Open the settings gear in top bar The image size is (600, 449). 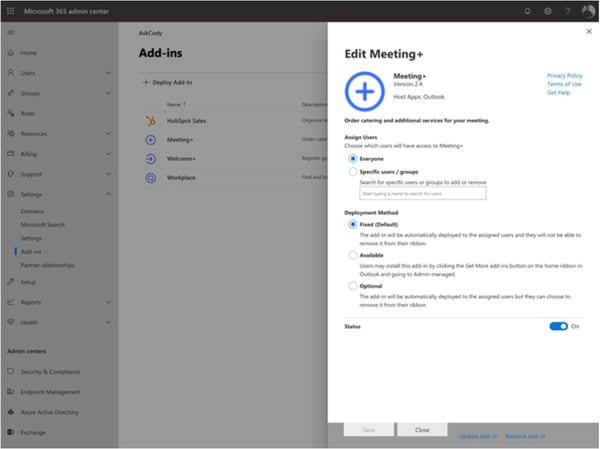tap(548, 11)
